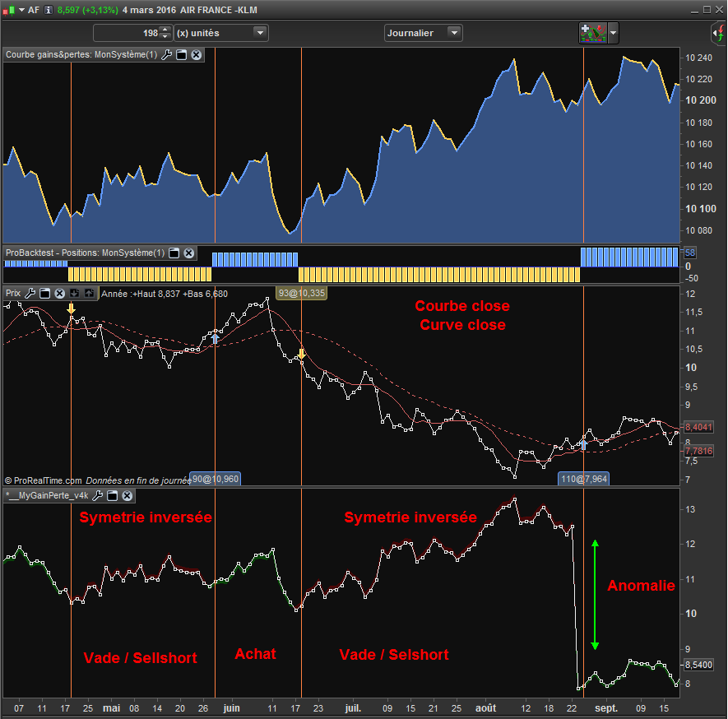The height and width of the screenshot is (719, 728).
Task: Open the Journalier timeframe dropdown
Action: pos(423,33)
